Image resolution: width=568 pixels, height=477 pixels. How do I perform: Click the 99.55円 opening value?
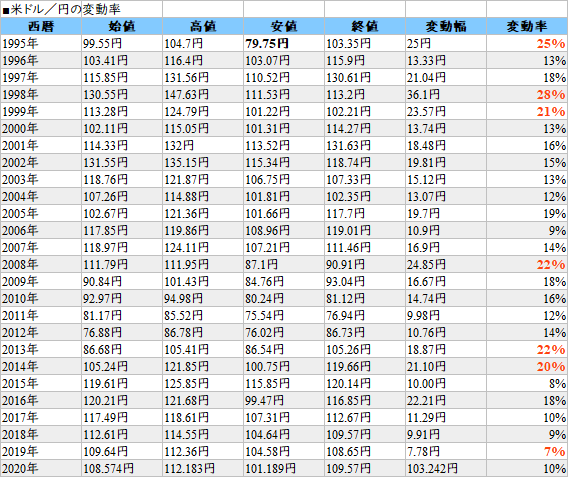103,43
